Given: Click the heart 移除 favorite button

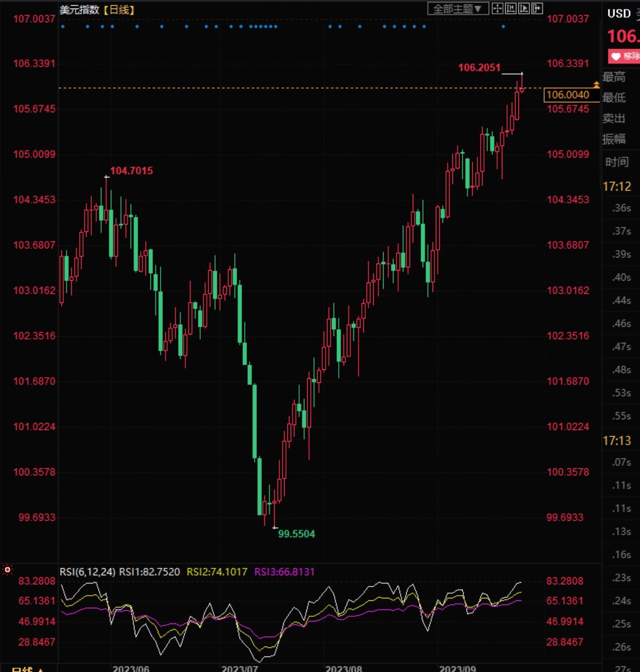Looking at the screenshot, I should (624, 56).
